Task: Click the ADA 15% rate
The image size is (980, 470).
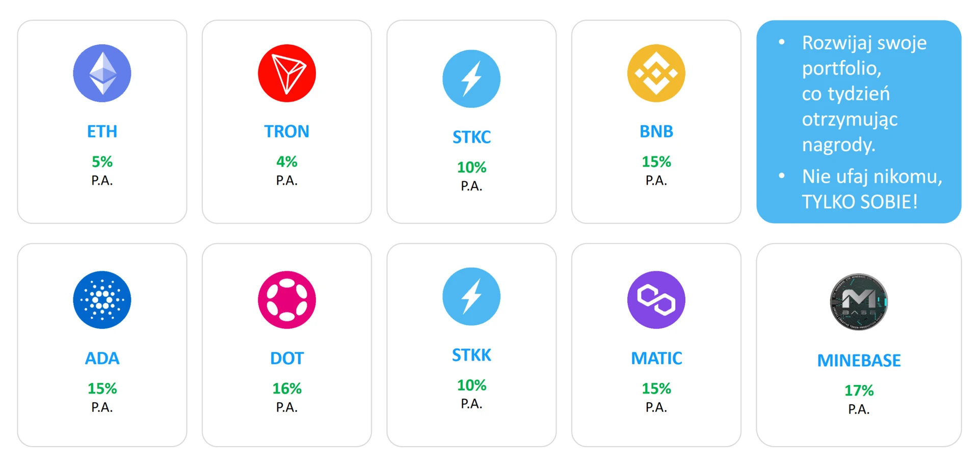Action: click(102, 389)
